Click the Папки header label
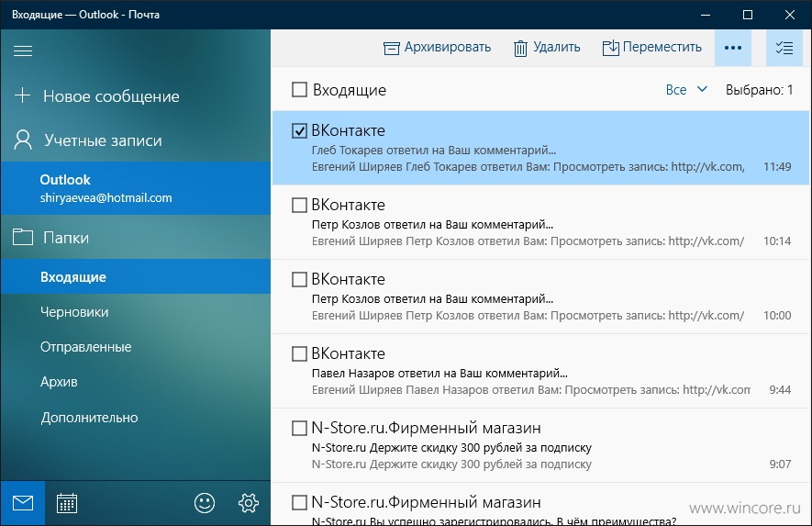The image size is (812, 526). point(66,238)
